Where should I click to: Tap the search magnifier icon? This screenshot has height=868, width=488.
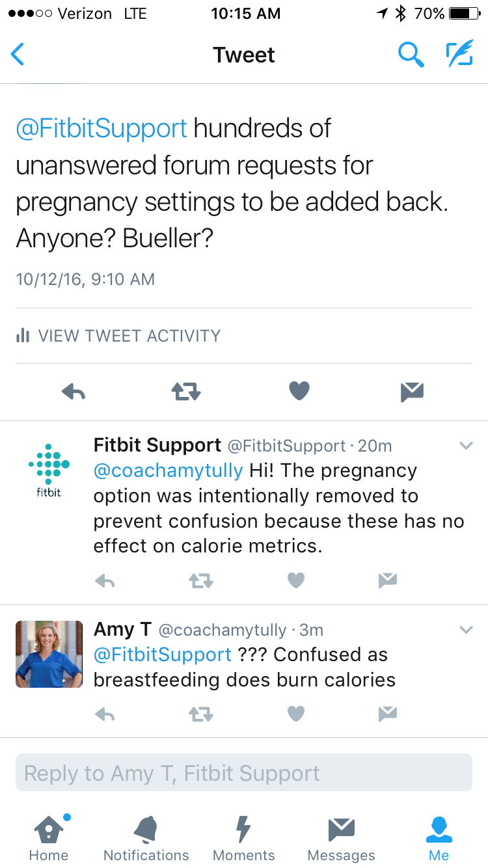411,55
